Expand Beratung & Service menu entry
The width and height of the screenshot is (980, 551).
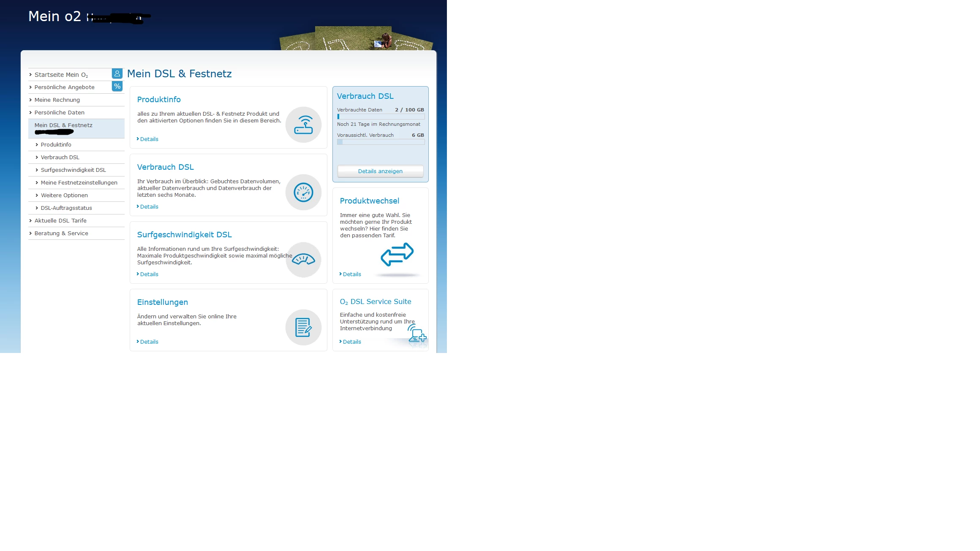pyautogui.click(x=61, y=233)
